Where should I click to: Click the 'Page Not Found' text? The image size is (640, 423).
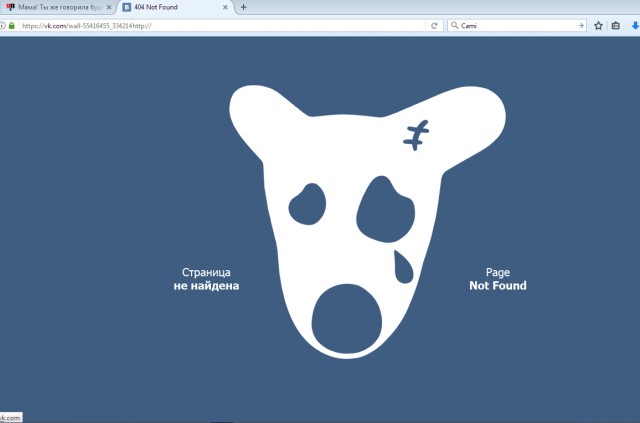click(x=498, y=279)
